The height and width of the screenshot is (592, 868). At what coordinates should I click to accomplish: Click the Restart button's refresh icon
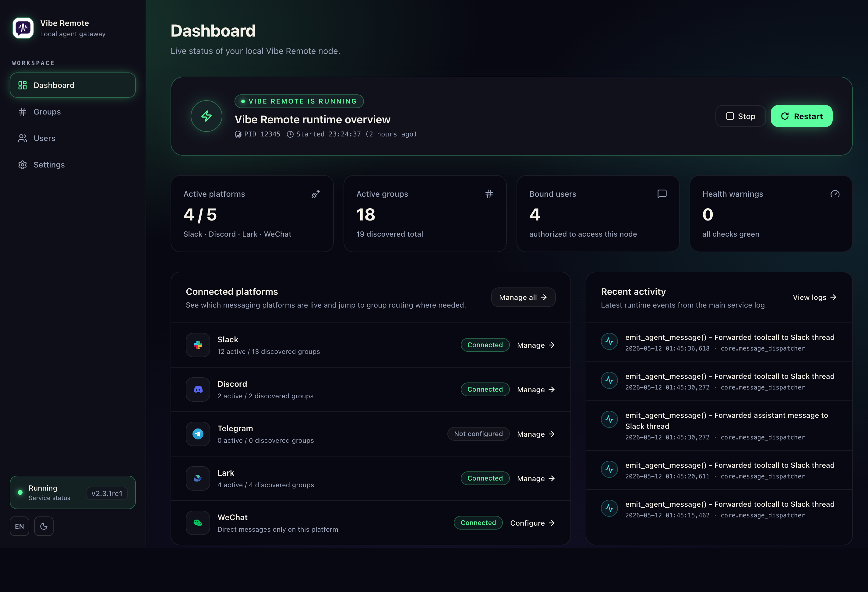tap(785, 116)
